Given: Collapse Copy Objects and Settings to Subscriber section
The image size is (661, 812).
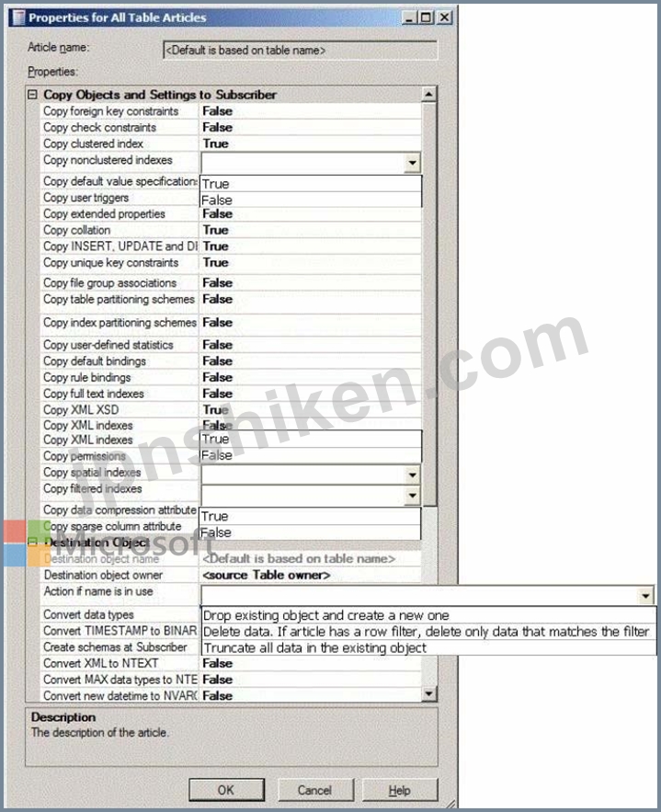Looking at the screenshot, I should 32,95.
